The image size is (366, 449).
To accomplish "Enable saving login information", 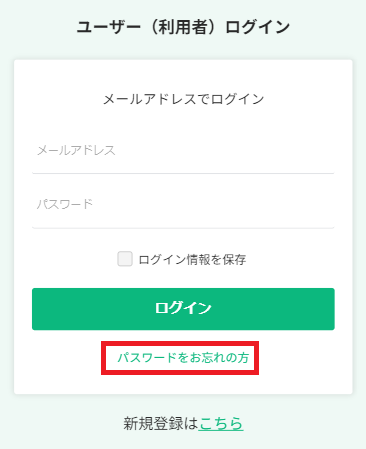I will pyautogui.click(x=125, y=259).
